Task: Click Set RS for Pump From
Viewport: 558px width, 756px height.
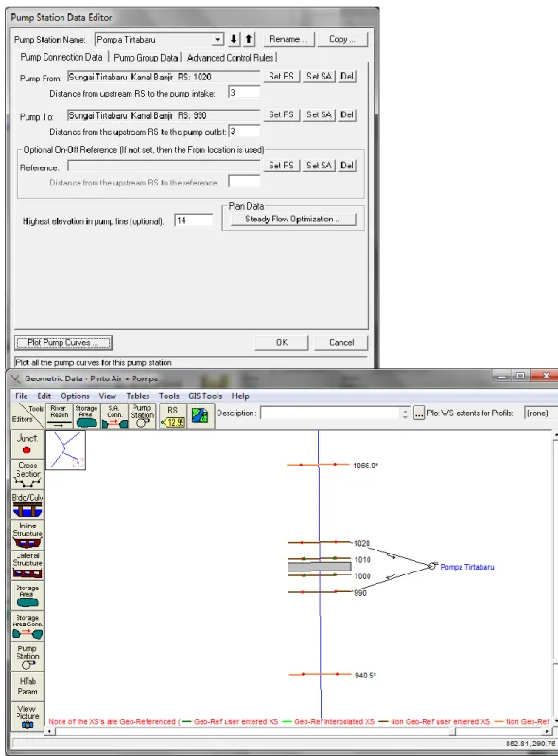Action: [x=281, y=77]
